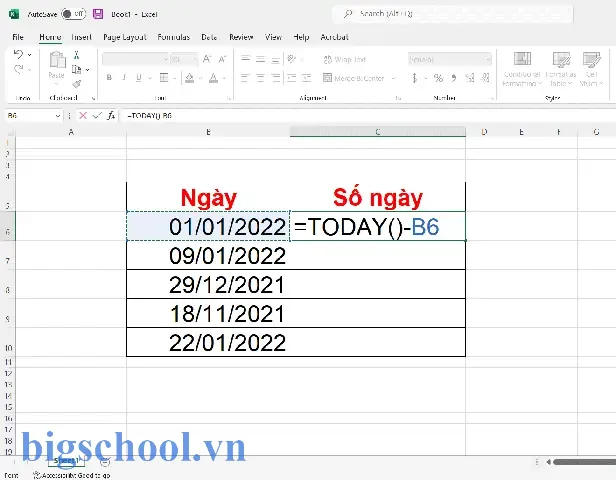616x480 pixels.
Task: Click the Borders icon
Action: click(x=164, y=78)
